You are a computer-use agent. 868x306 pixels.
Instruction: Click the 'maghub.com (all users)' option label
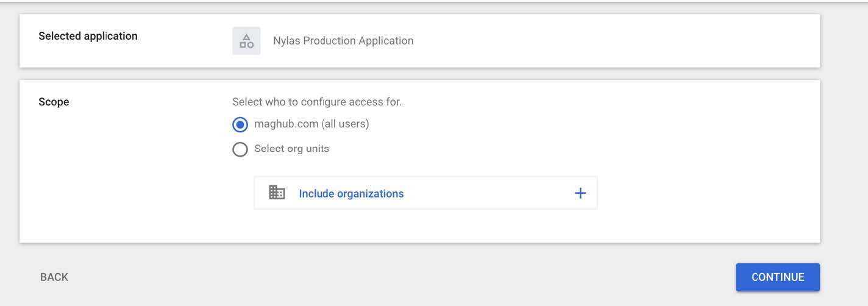(x=311, y=124)
